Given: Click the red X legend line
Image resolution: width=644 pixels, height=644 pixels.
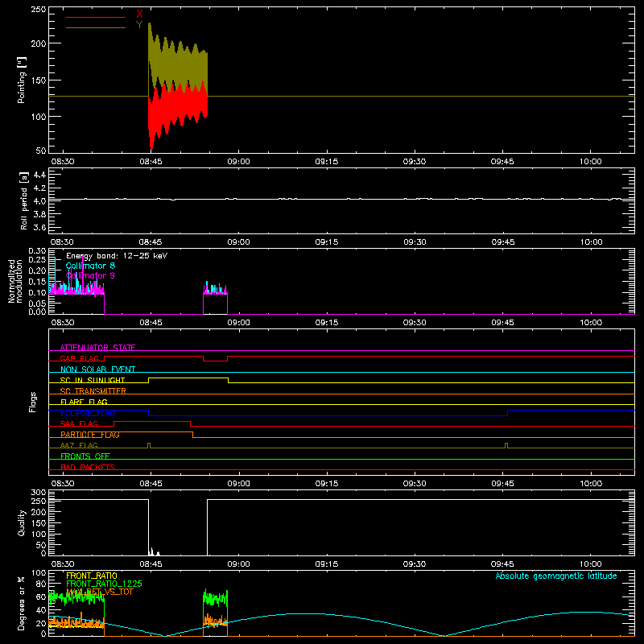Looking at the screenshot, I should click(96, 17).
